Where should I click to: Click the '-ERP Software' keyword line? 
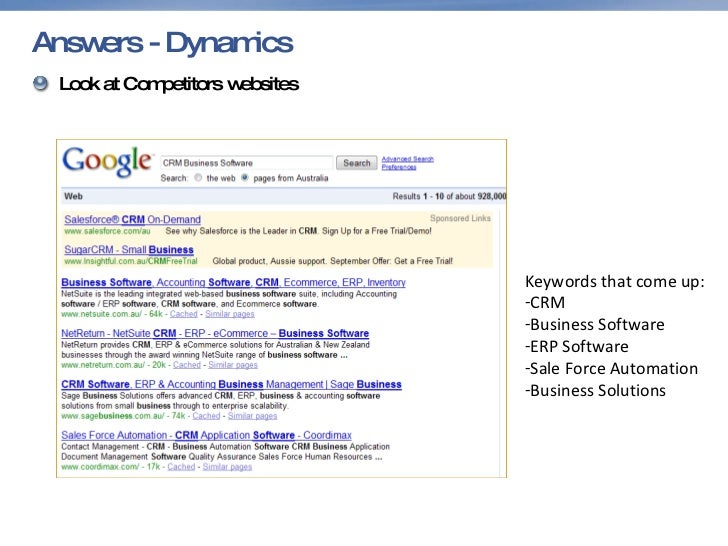pyautogui.click(x=577, y=347)
